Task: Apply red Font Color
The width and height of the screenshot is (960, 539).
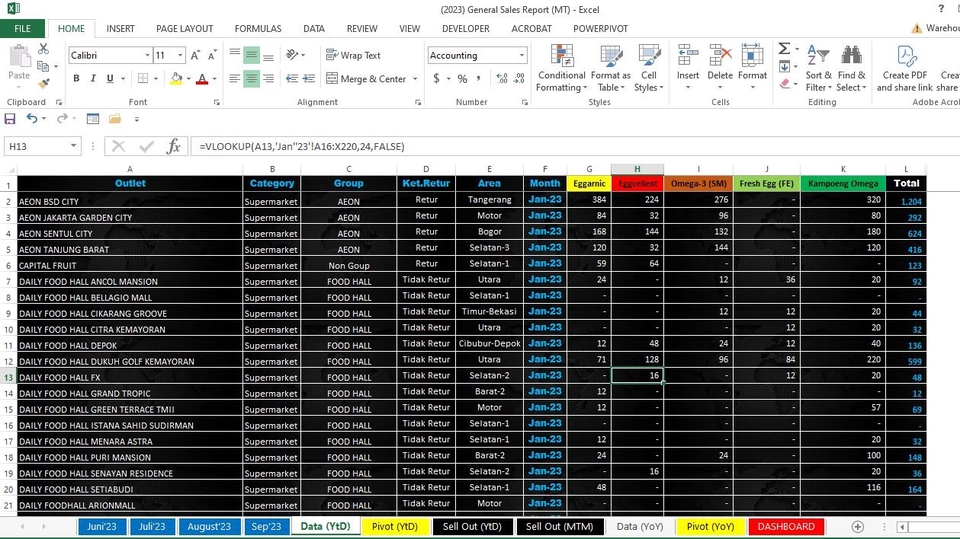Action: (202, 78)
